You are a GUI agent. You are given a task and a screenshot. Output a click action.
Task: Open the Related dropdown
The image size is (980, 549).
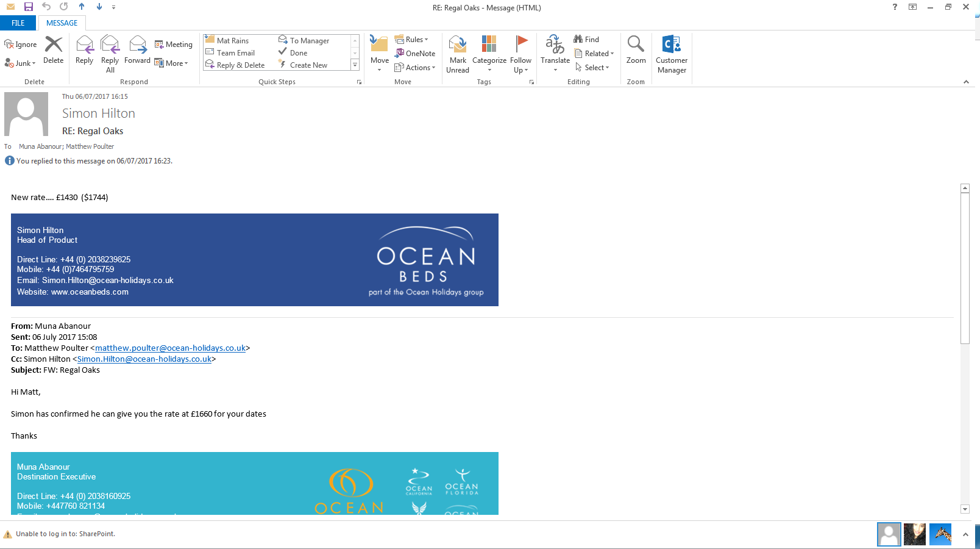(x=594, y=54)
